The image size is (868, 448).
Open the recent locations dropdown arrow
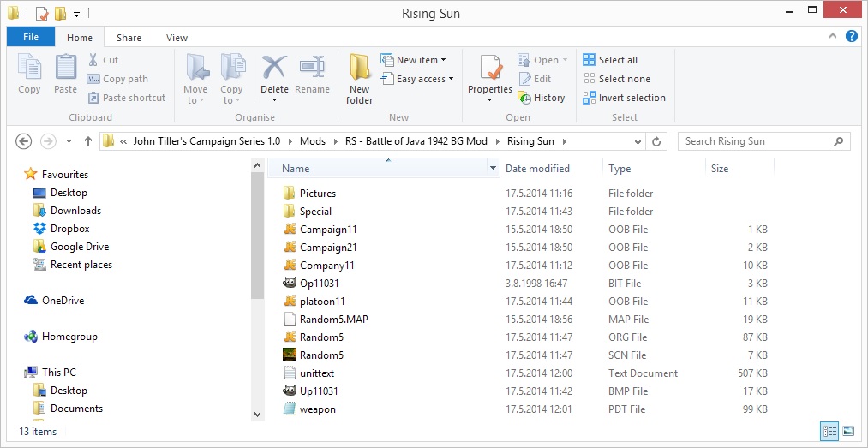click(x=69, y=141)
